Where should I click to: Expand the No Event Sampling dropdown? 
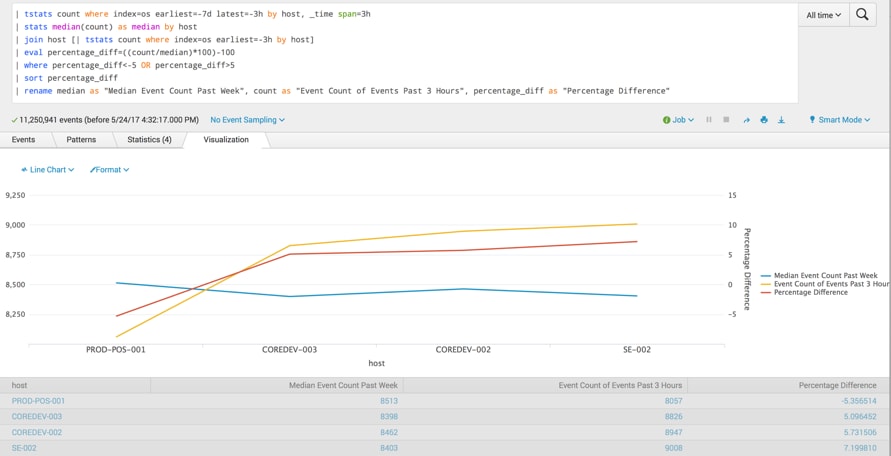[247, 120]
